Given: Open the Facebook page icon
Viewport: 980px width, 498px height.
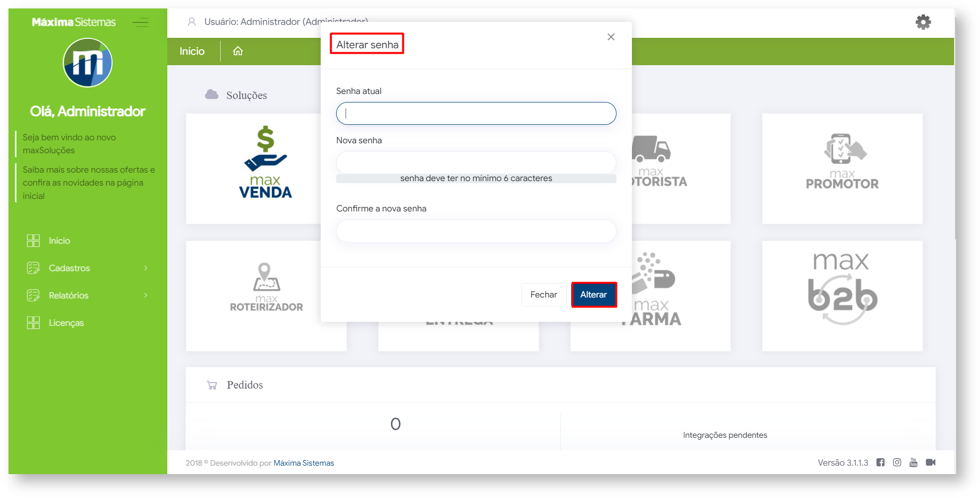Looking at the screenshot, I should (880, 463).
